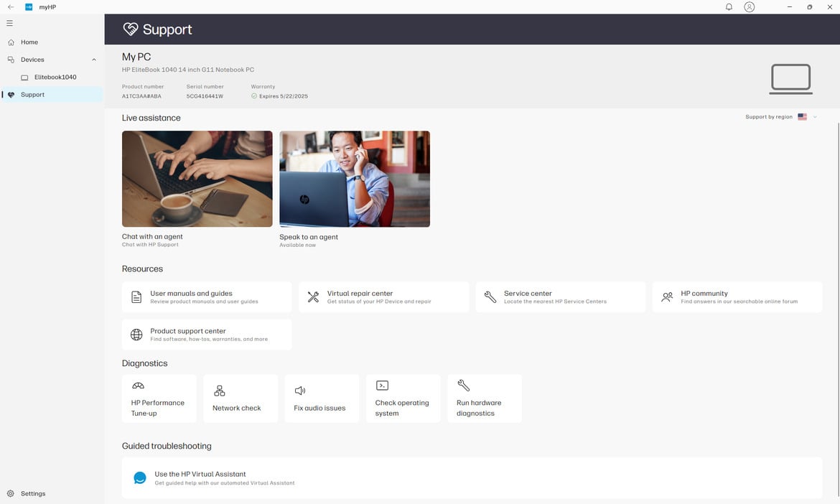Image resolution: width=840 pixels, height=504 pixels.
Task: Click the Run hardware diagnostics wrench icon
Action: click(x=463, y=385)
